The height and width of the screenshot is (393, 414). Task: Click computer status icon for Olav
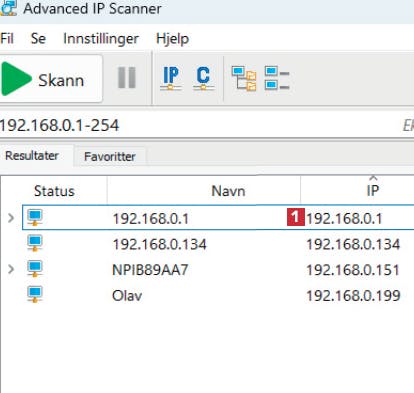coord(35,295)
